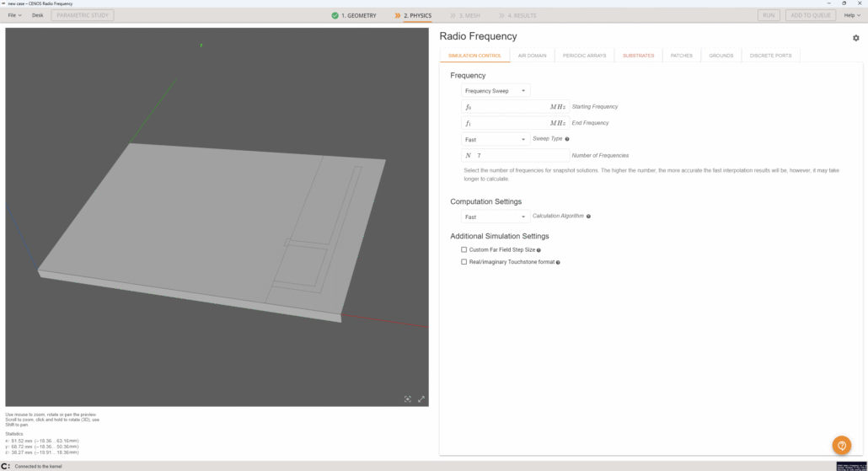Open the Calculation Algorithm dropdown
Screen dimensions: 868x471
[496, 217]
